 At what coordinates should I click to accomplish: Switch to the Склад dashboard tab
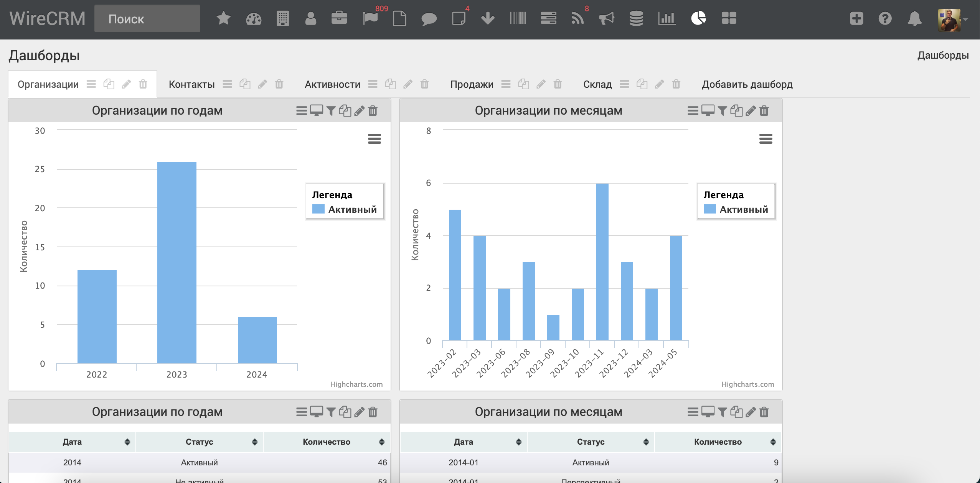[597, 84]
